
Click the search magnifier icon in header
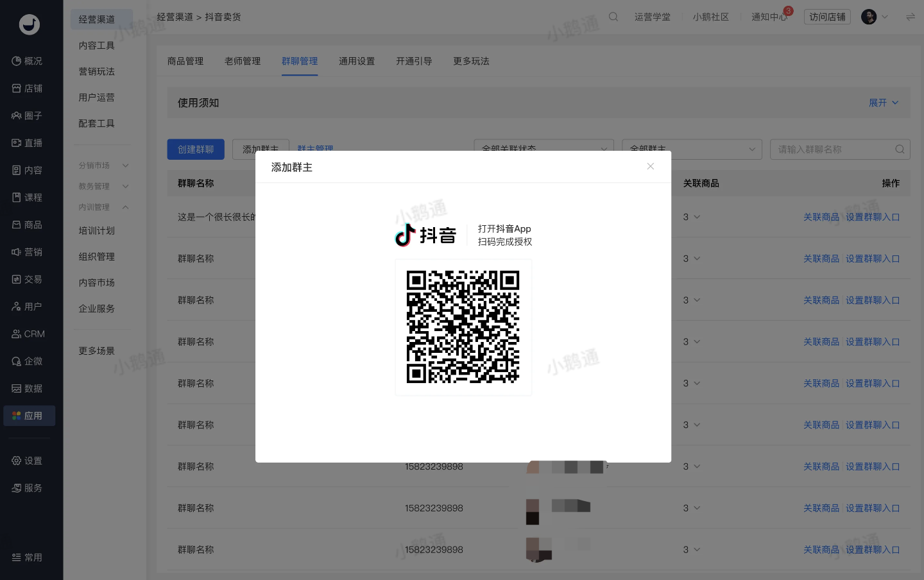point(613,17)
